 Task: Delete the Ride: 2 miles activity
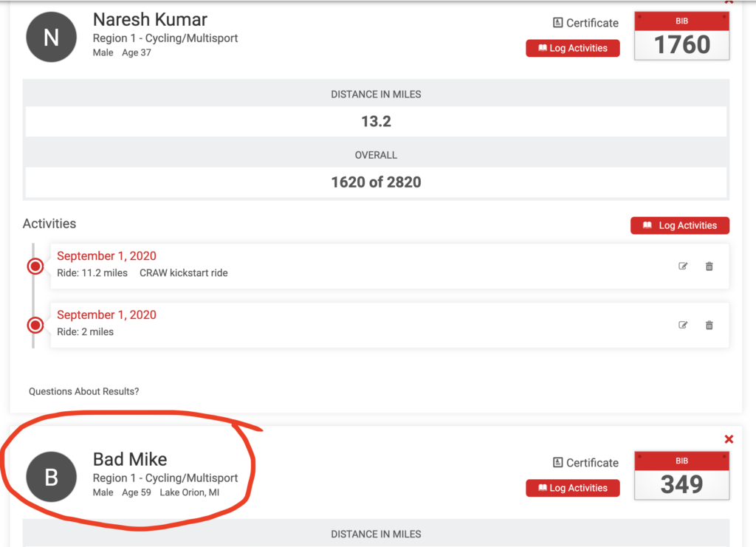point(709,325)
